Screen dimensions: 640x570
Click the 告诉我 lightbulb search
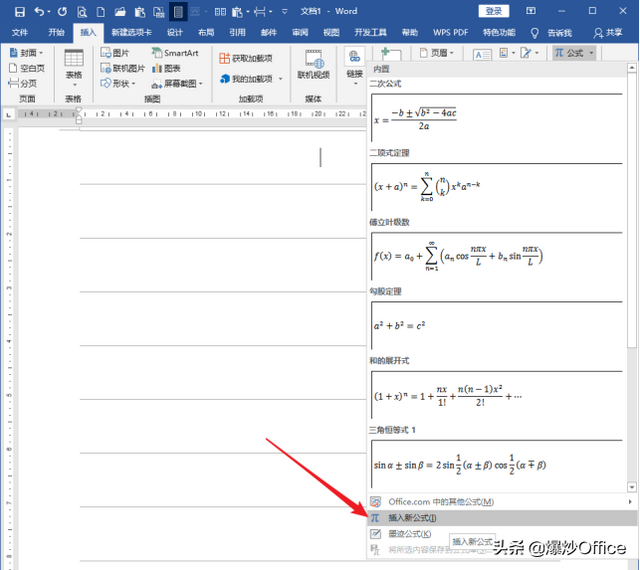tap(551, 33)
